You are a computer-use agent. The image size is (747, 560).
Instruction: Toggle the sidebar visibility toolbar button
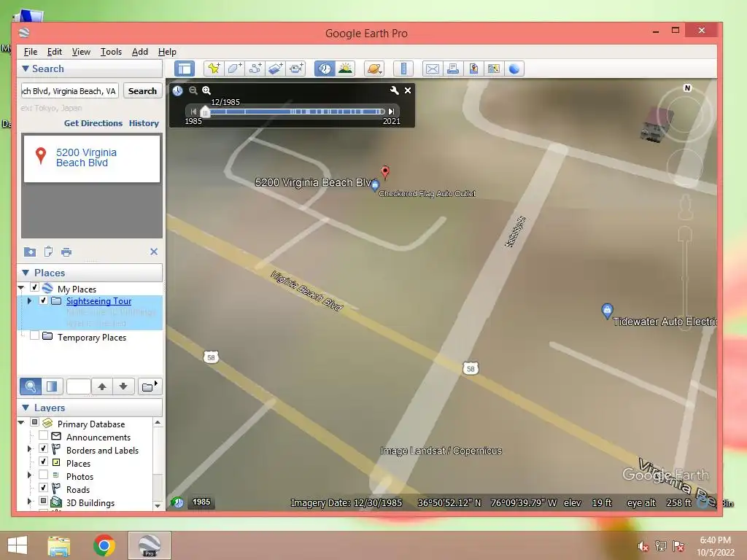click(x=185, y=69)
